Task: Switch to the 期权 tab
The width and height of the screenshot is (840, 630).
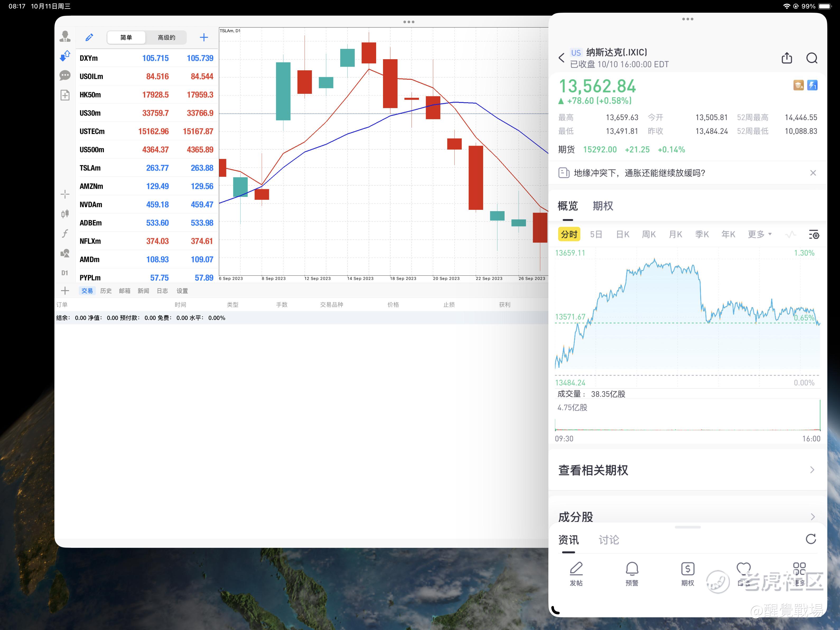Action: pos(603,206)
